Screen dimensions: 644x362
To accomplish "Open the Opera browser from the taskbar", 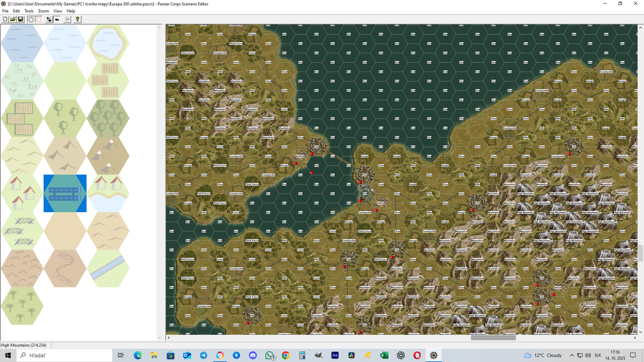I will 417,355.
